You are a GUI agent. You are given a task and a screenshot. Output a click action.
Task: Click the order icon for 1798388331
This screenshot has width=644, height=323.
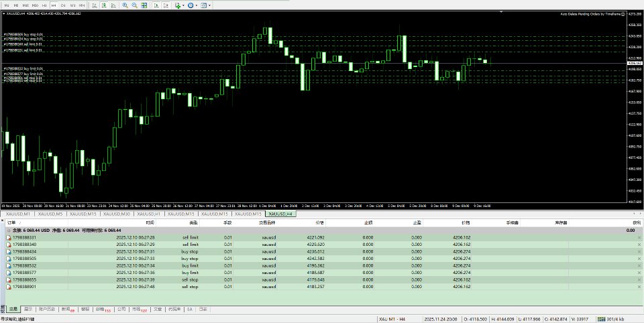[9, 237]
